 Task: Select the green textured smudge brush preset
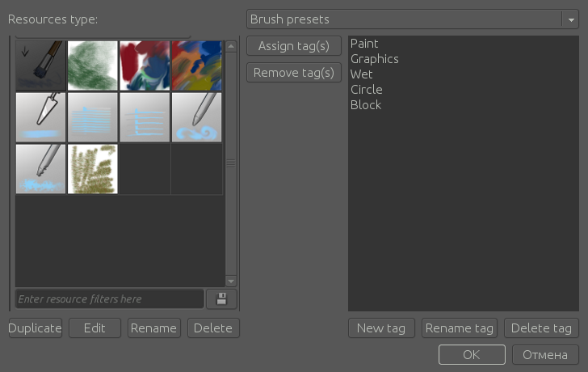click(x=93, y=66)
